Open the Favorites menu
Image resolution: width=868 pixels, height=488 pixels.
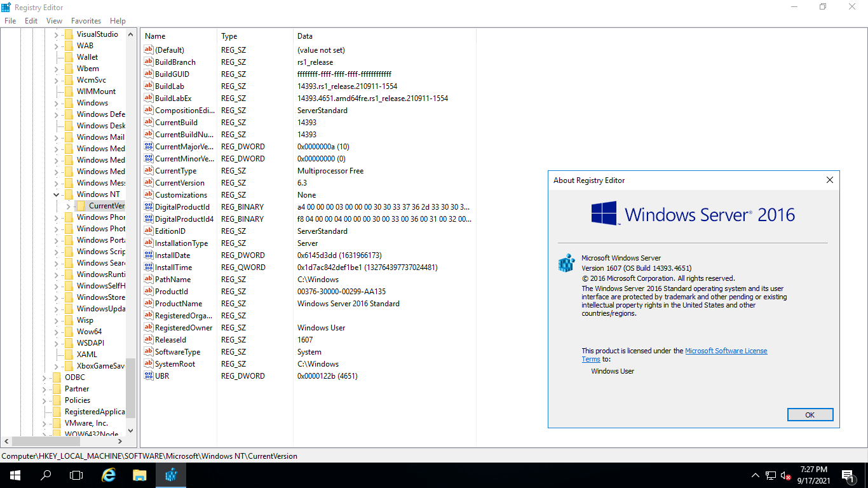86,21
